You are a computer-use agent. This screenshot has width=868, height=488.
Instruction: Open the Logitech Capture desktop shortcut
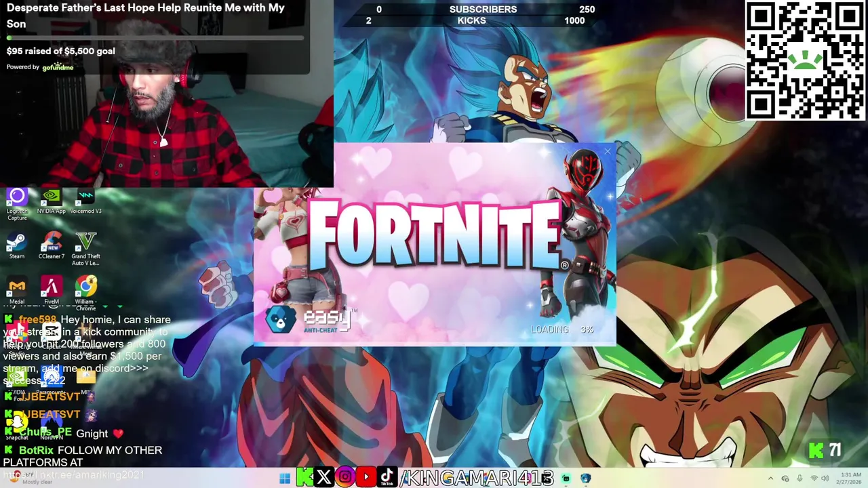[17, 205]
